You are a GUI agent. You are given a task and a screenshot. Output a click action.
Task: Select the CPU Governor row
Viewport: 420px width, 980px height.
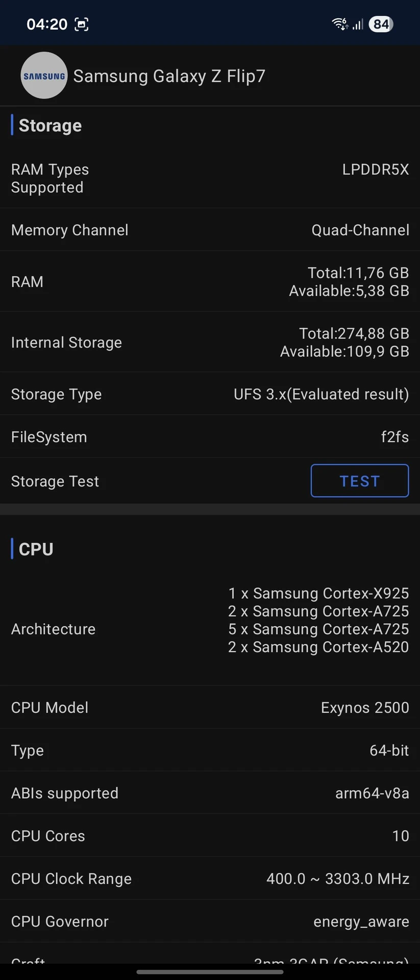[210, 921]
